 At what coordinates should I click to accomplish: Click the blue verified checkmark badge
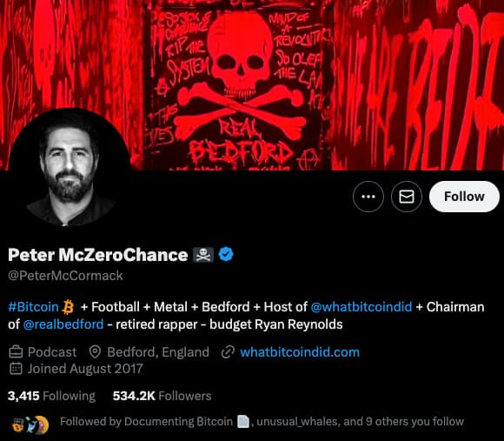226,254
